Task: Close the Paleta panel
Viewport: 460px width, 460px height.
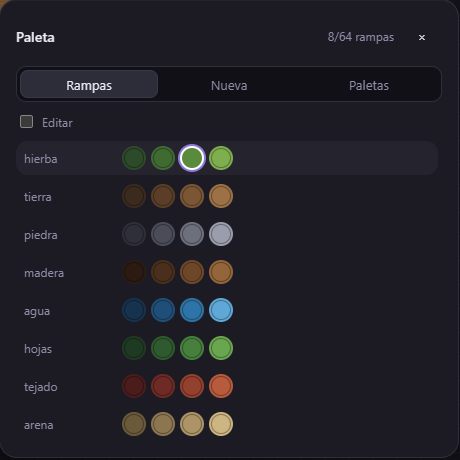Action: pyautogui.click(x=422, y=37)
